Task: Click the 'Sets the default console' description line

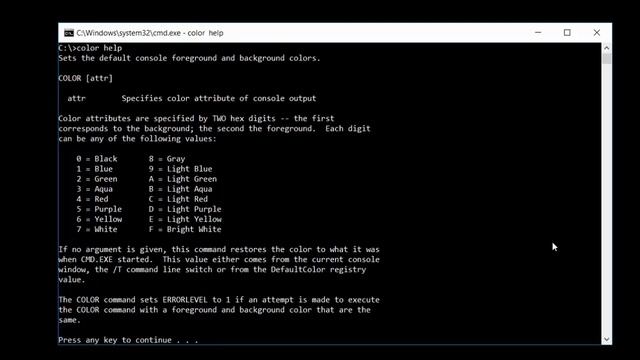Action: [189, 58]
